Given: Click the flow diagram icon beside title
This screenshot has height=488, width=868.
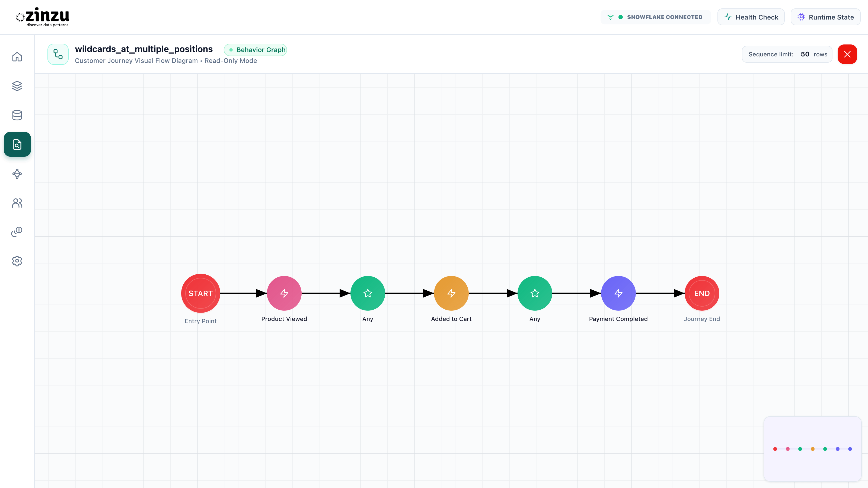Looking at the screenshot, I should coord(58,54).
